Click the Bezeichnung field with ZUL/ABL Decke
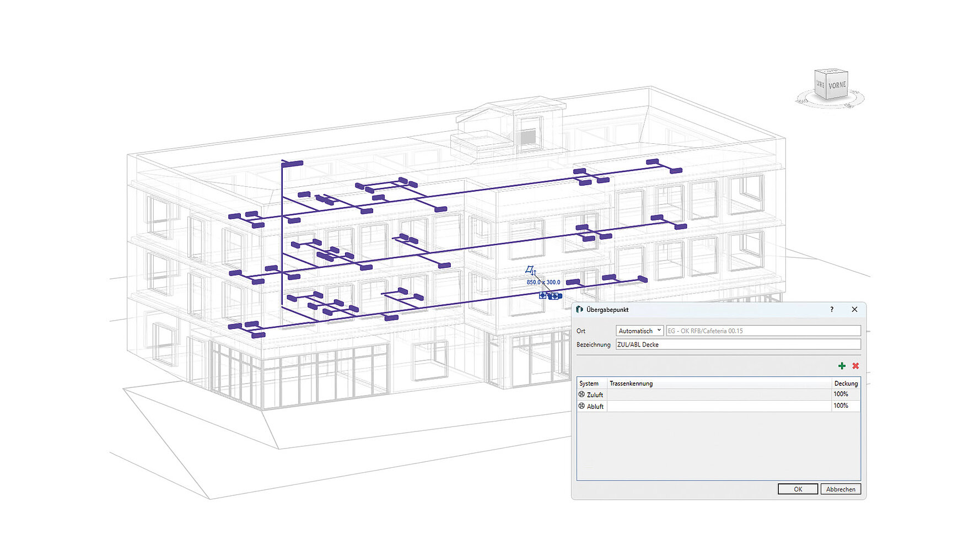 point(737,344)
